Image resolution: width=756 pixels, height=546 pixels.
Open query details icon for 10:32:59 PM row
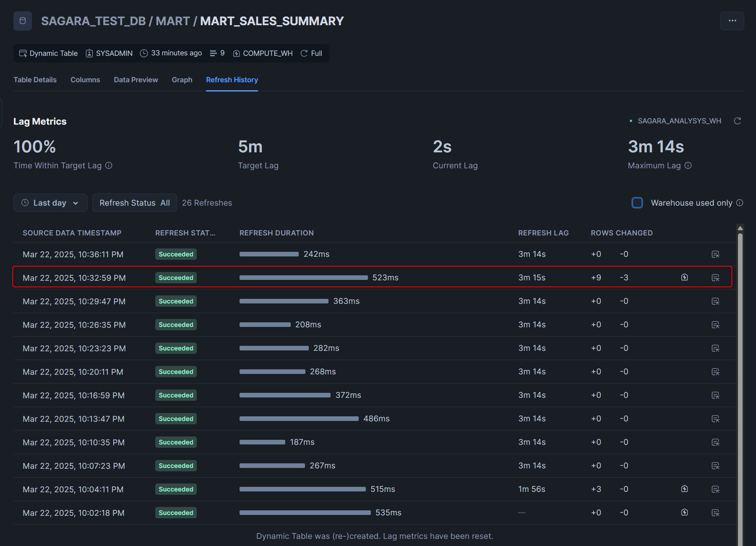[x=716, y=278]
